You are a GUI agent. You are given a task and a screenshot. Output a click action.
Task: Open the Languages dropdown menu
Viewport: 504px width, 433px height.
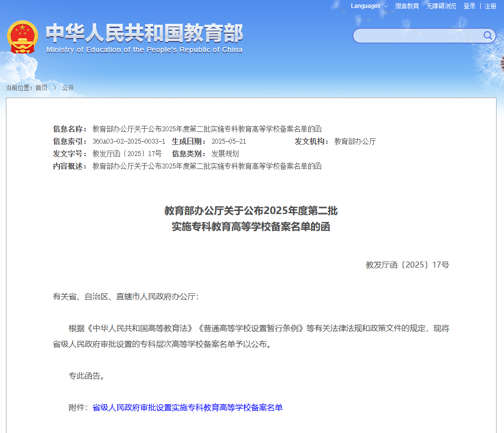(369, 6)
